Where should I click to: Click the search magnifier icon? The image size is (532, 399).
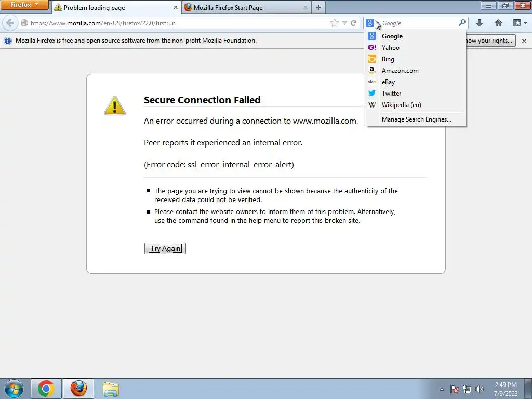coord(462,23)
